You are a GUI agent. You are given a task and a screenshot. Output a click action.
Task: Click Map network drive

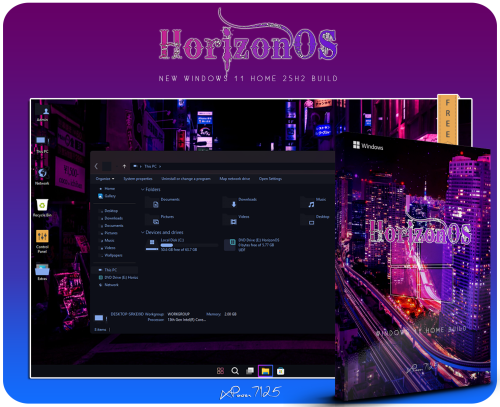pos(235,179)
